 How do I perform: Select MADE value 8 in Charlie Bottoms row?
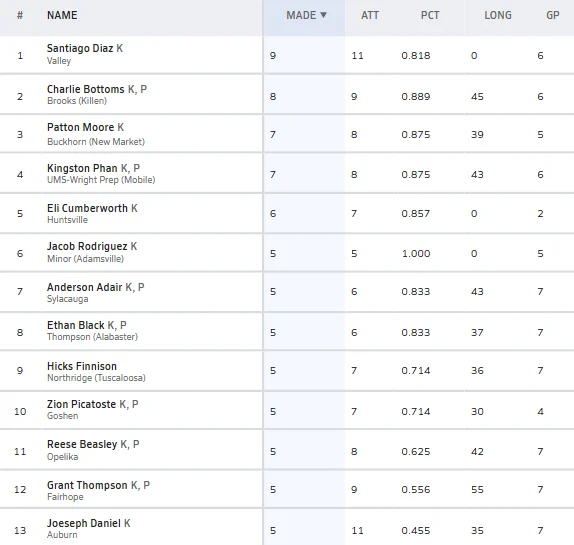(273, 97)
